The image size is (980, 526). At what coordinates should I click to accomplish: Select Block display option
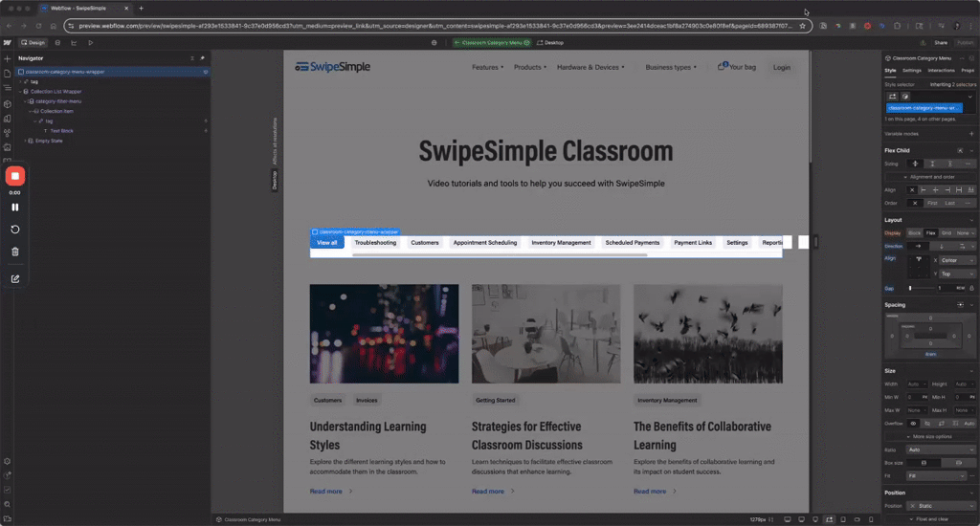pyautogui.click(x=914, y=233)
